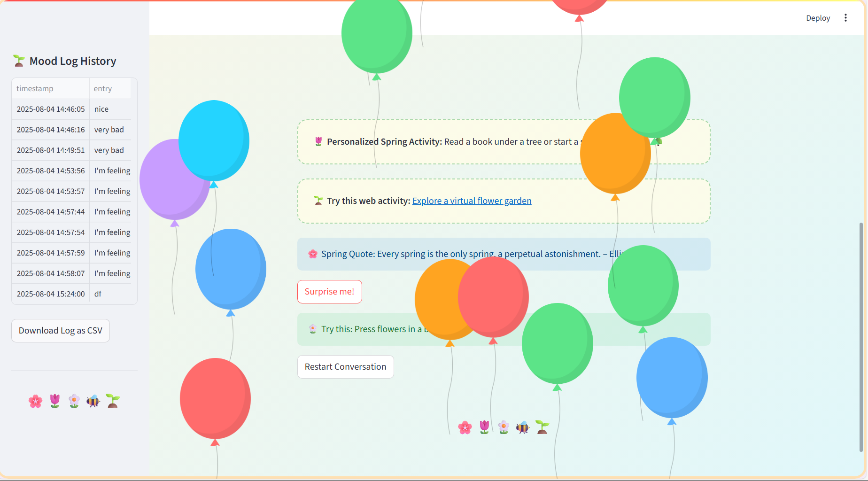Click the 'Try this: Press flowers' tip
This screenshot has width=868, height=481.
coord(504,329)
